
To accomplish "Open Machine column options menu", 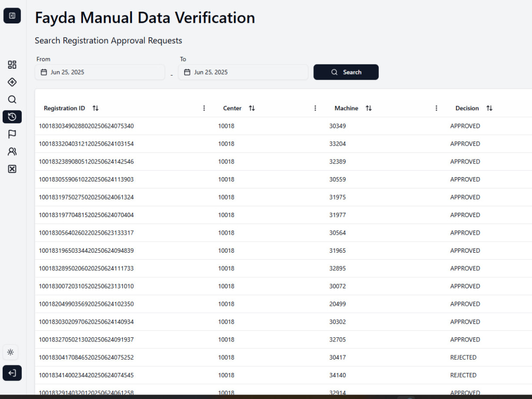I will tap(436, 108).
